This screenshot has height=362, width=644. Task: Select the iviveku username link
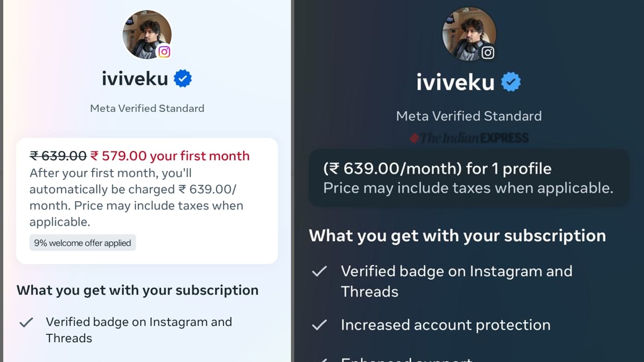(135, 78)
